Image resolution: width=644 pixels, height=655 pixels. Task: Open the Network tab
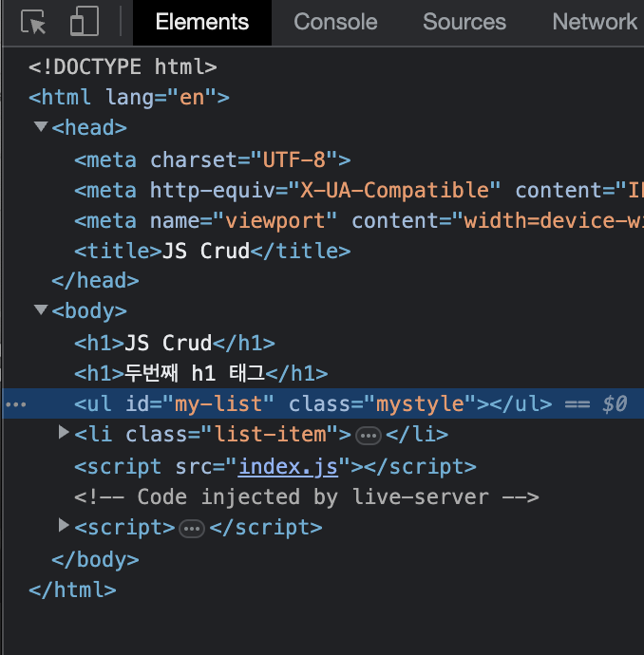coord(595,22)
